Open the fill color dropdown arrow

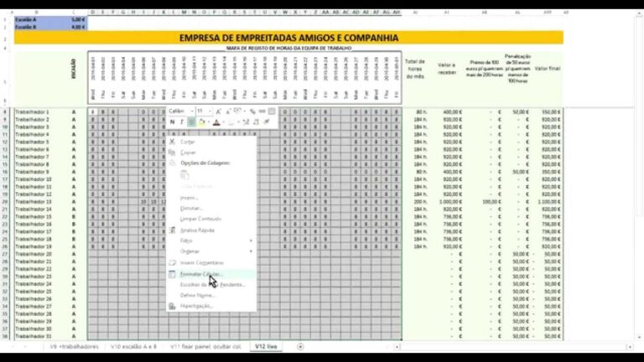tap(208, 122)
